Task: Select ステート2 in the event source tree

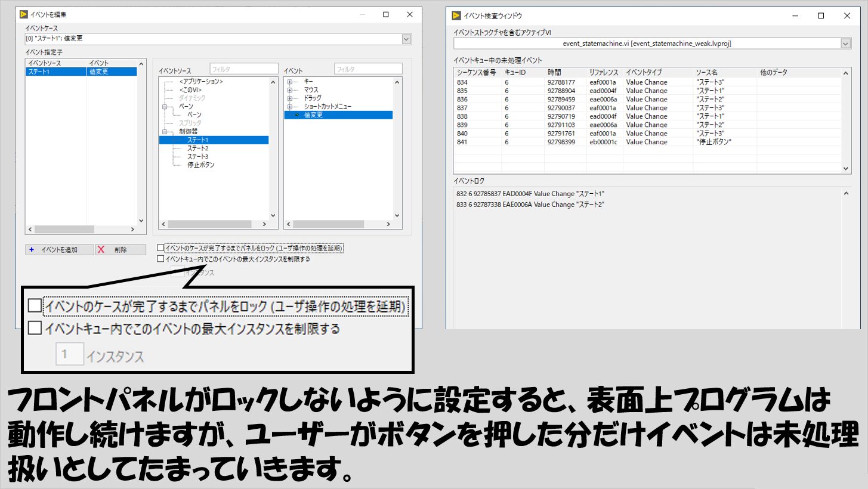Action: (197, 148)
